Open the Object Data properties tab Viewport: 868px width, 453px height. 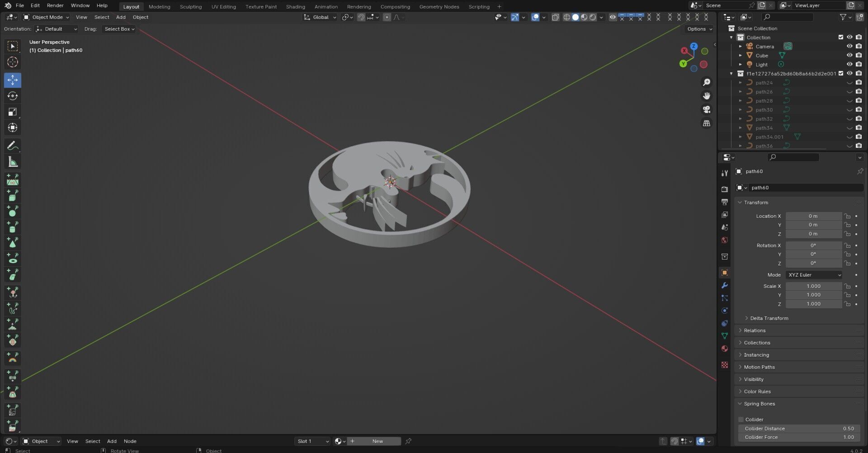point(725,336)
